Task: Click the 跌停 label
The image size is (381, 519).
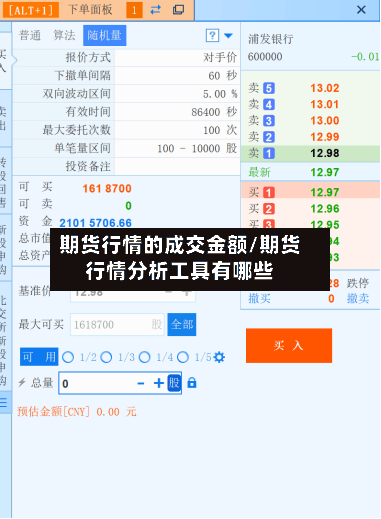Action: [x=358, y=283]
